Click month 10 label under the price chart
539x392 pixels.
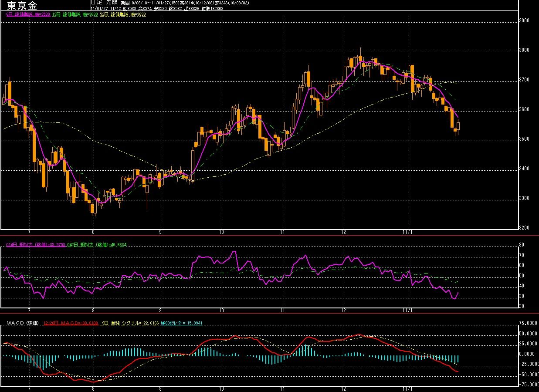click(x=222, y=232)
